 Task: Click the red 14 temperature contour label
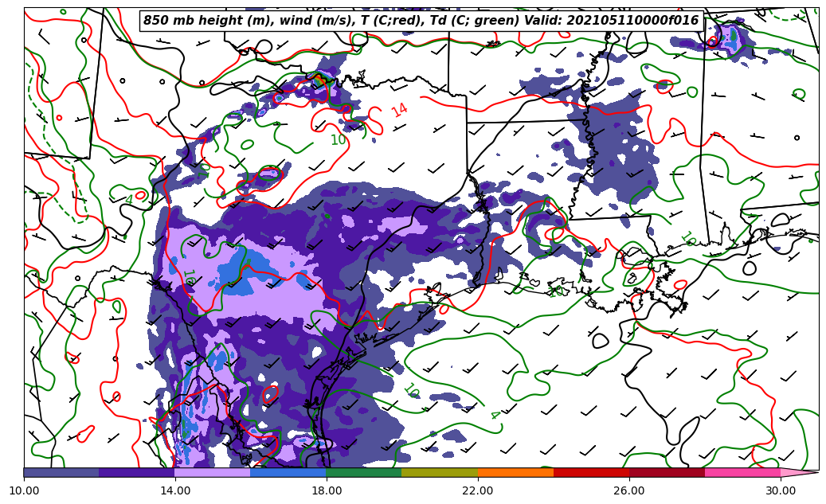tap(399, 110)
